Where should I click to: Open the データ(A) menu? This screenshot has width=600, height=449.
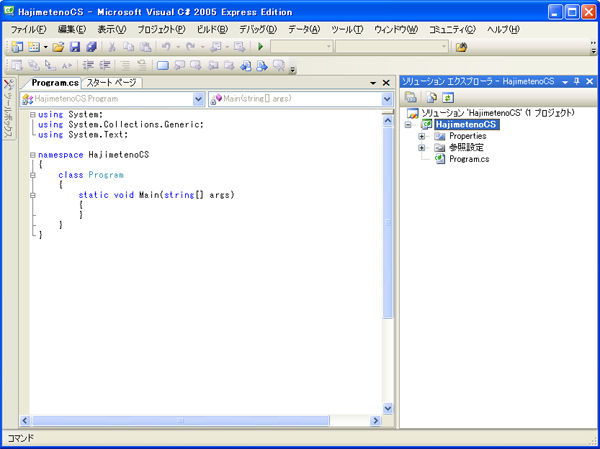click(x=304, y=30)
